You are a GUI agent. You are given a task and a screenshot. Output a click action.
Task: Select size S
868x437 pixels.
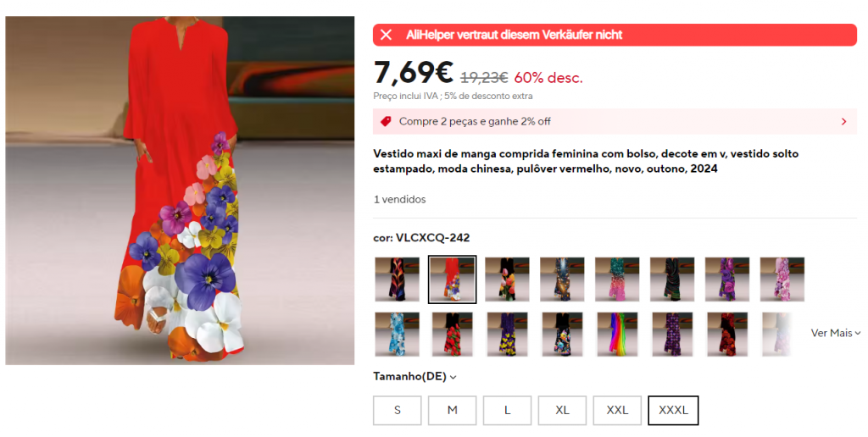pos(397,411)
